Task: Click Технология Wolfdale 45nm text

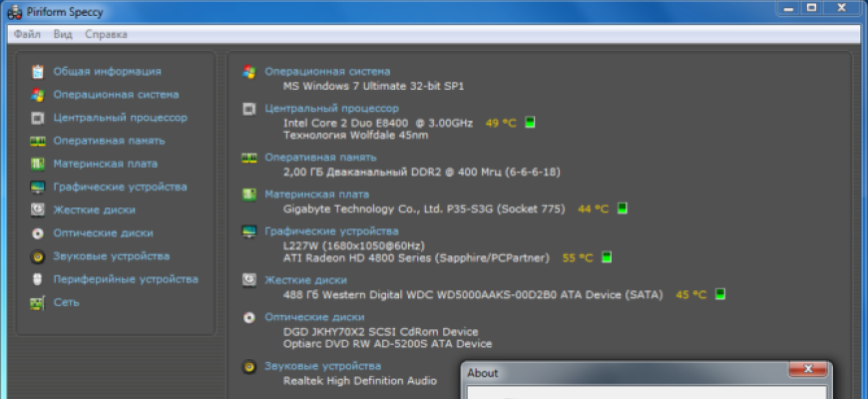Action: coord(355,135)
